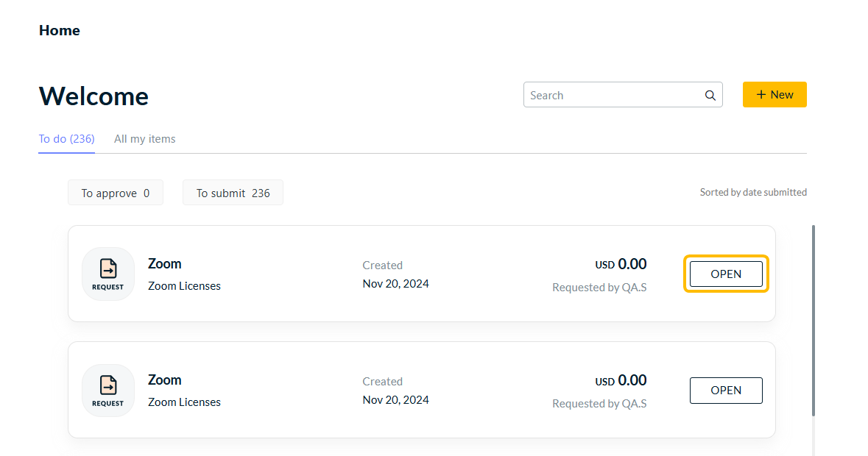Image resolution: width=868 pixels, height=456 pixels.
Task: Select the To approve 0 filter
Action: pyautogui.click(x=116, y=193)
